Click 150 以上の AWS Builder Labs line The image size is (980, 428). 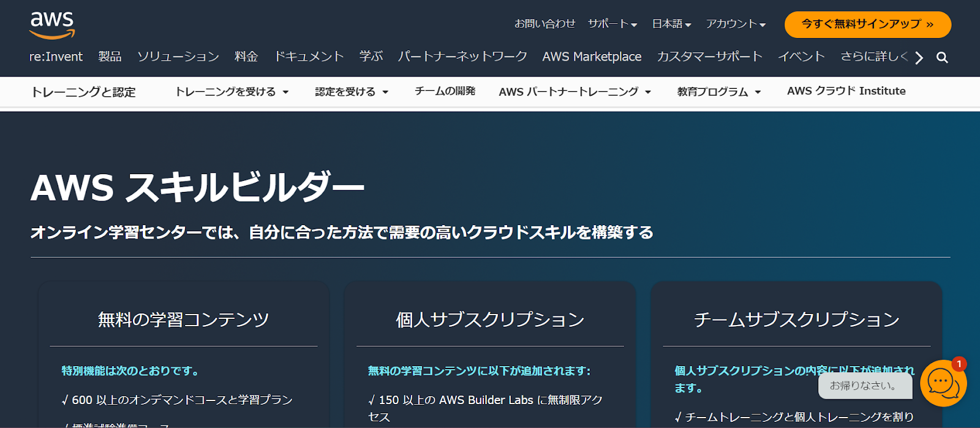click(486, 408)
